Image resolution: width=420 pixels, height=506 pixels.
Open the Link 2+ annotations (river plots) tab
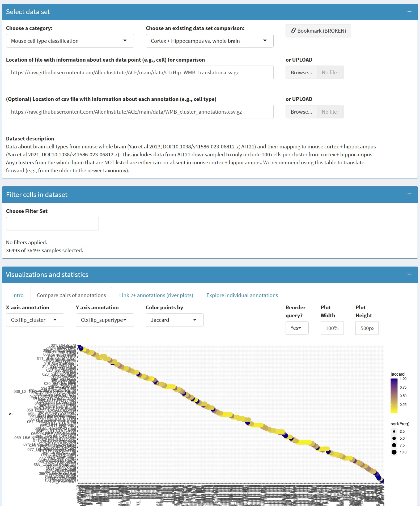(x=156, y=295)
